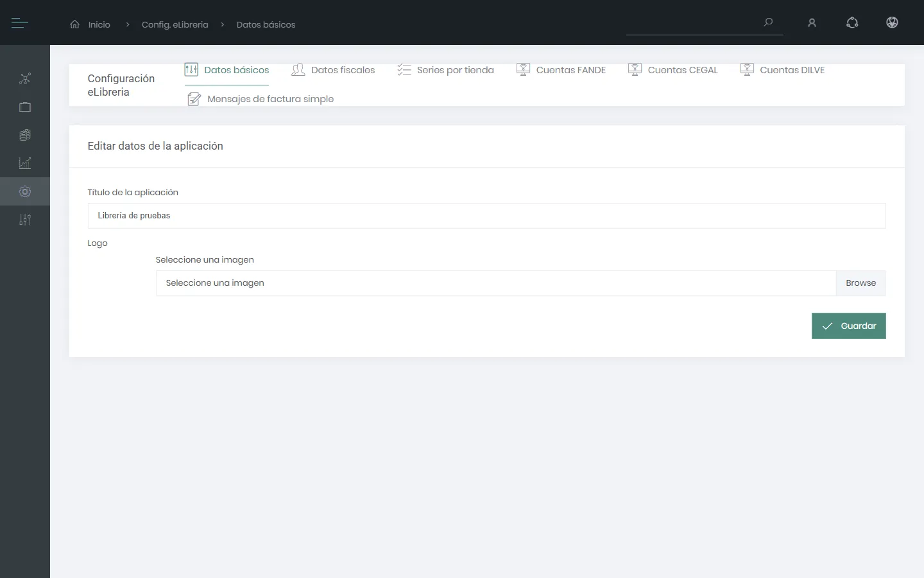Open the chart statistics sidebar icon
The height and width of the screenshot is (578, 924).
25,163
